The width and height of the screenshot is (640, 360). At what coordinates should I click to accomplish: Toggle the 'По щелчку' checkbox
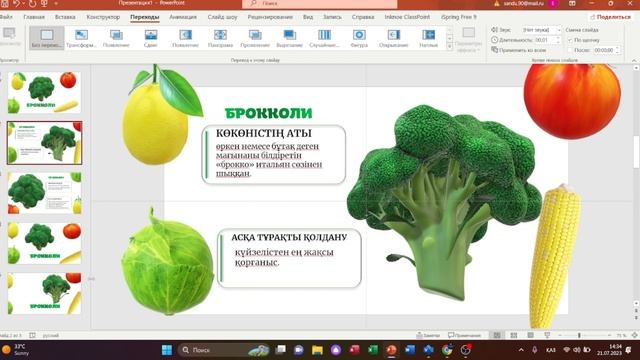(x=570, y=40)
